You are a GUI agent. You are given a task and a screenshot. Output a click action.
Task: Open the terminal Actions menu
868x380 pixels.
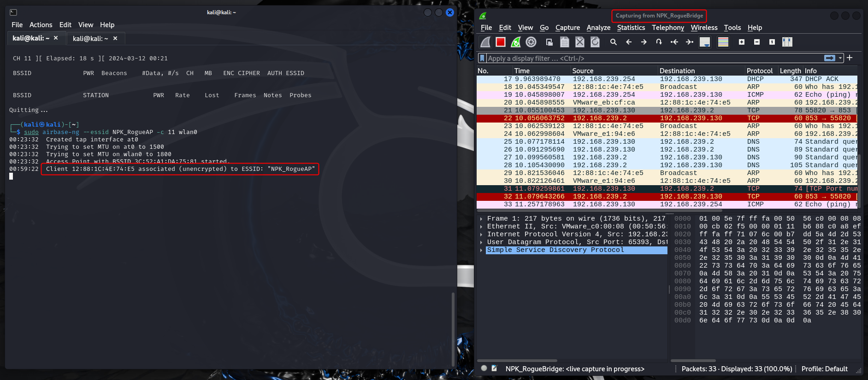coord(41,25)
